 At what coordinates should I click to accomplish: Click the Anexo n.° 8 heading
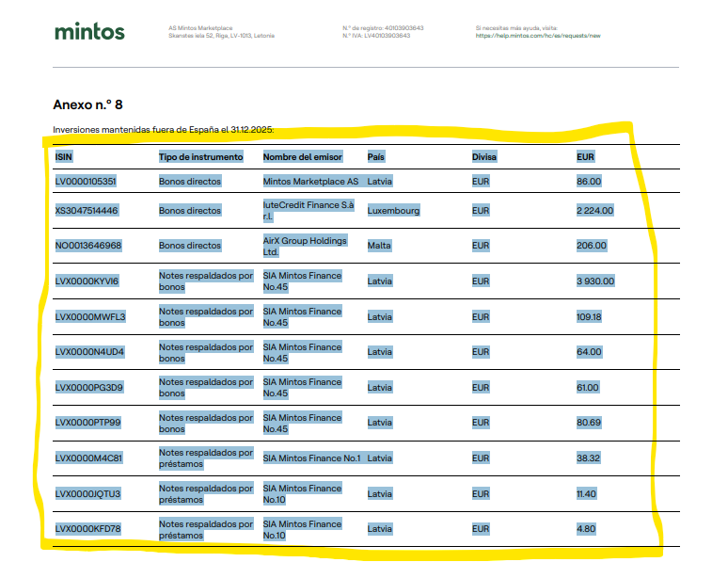point(88,104)
